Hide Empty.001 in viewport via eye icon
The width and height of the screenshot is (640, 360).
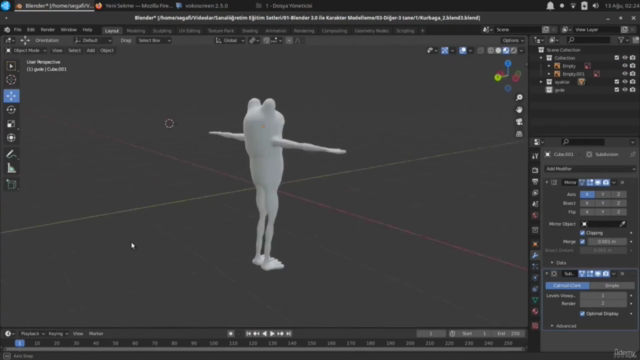click(x=624, y=74)
